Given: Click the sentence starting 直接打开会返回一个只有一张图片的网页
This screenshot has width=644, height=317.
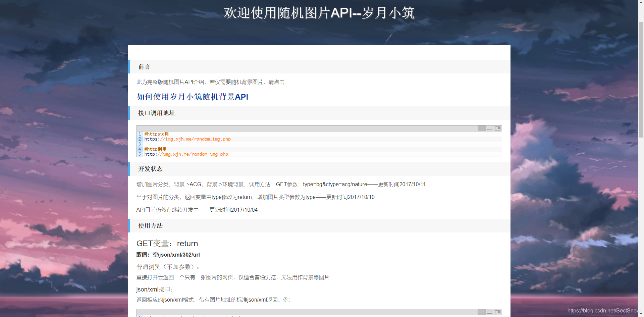Looking at the screenshot, I should tap(233, 277).
